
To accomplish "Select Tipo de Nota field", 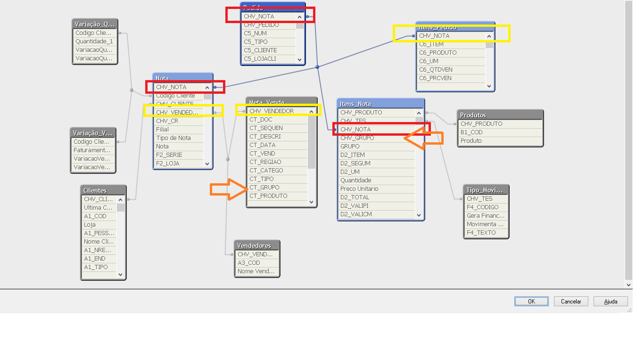I will (179, 138).
